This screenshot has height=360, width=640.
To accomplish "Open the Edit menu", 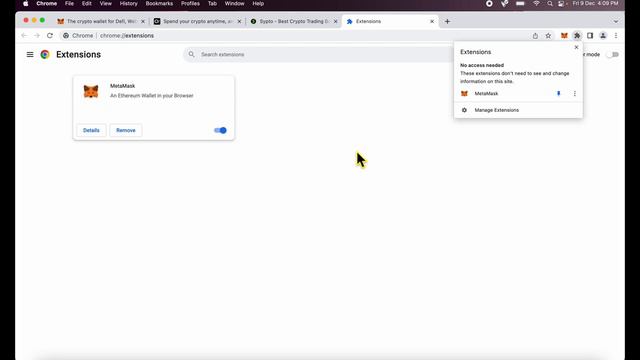I will tap(87, 4).
